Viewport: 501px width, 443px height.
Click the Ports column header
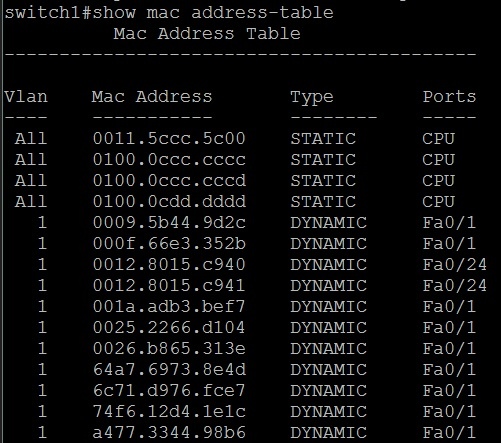tap(449, 97)
